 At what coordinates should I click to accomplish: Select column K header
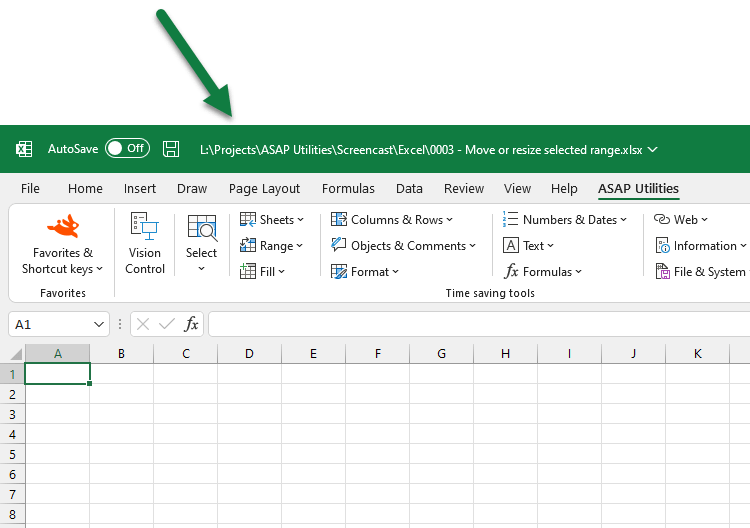coord(697,353)
